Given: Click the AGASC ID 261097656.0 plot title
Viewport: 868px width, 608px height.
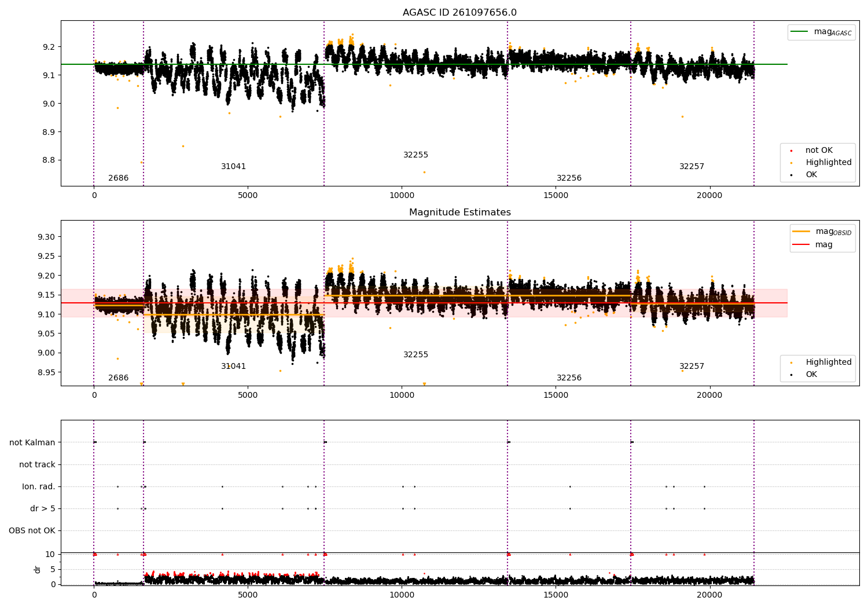Looking at the screenshot, I should click(x=459, y=13).
